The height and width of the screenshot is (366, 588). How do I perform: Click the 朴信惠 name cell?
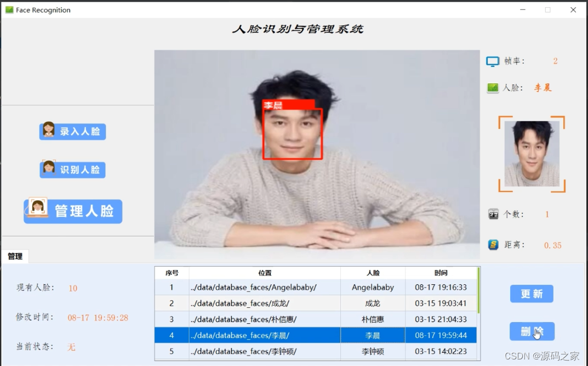tap(373, 319)
